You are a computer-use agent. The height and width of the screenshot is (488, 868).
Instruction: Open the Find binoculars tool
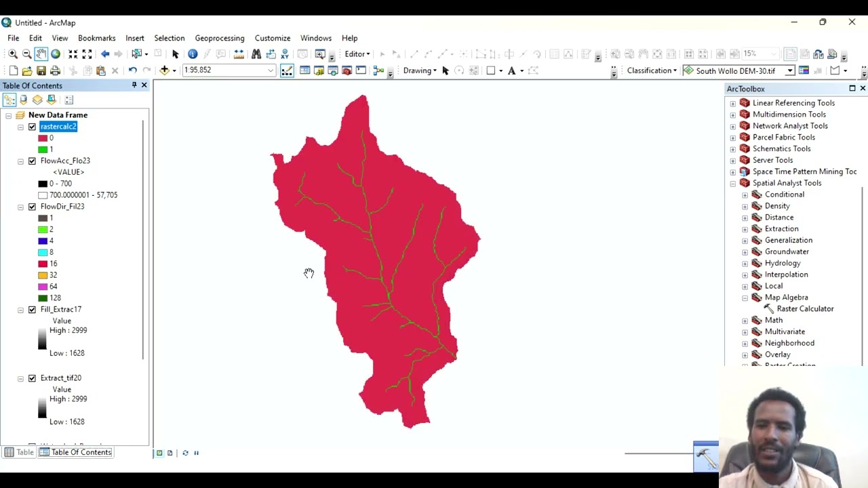click(x=256, y=54)
